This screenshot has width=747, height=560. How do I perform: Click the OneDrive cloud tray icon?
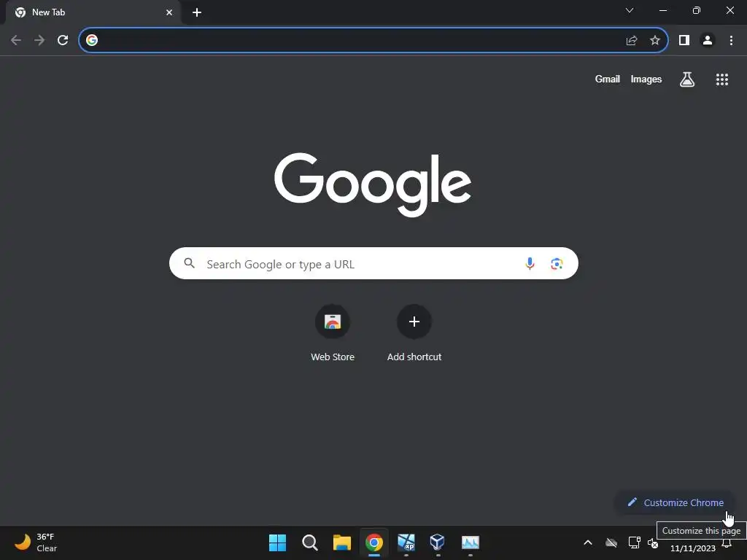[611, 542]
